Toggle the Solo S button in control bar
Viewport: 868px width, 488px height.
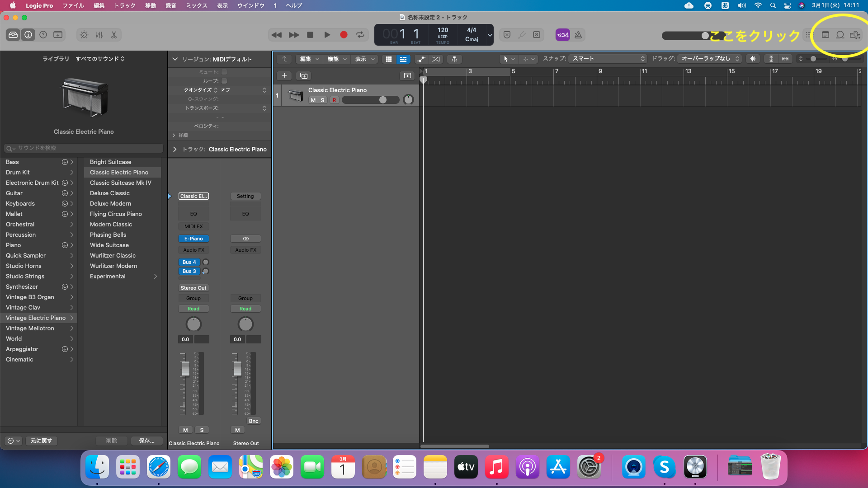click(x=537, y=35)
